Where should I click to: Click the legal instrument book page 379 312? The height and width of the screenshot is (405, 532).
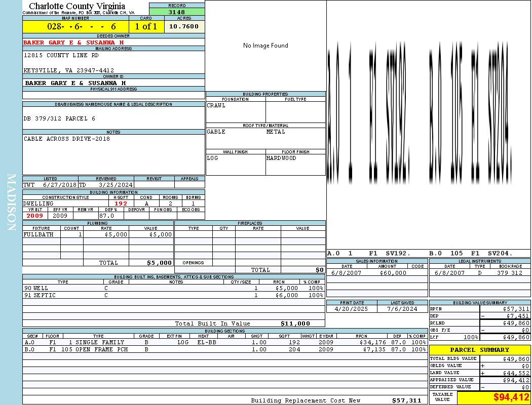(x=509, y=273)
